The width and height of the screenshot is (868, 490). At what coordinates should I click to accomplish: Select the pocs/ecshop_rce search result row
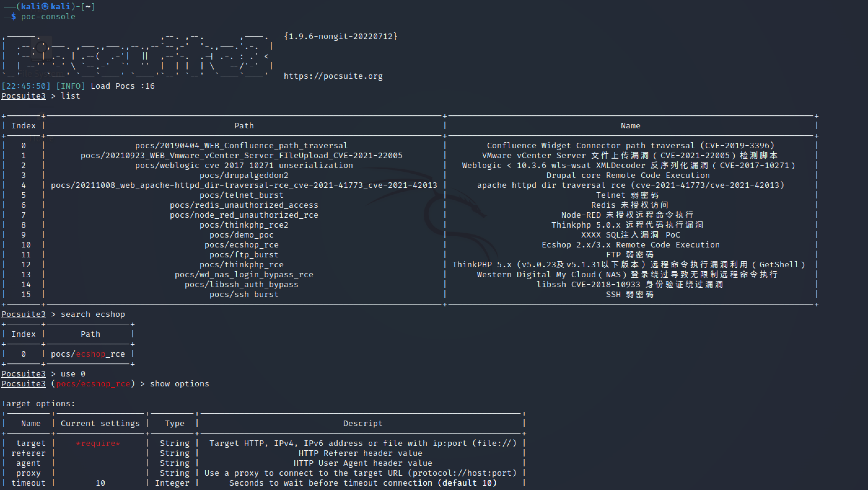88,354
